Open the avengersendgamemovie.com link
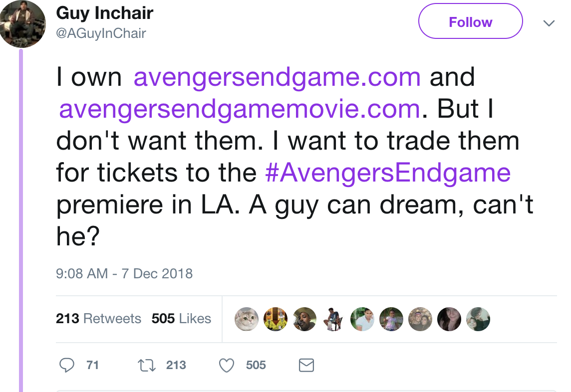571x392 pixels. click(239, 109)
